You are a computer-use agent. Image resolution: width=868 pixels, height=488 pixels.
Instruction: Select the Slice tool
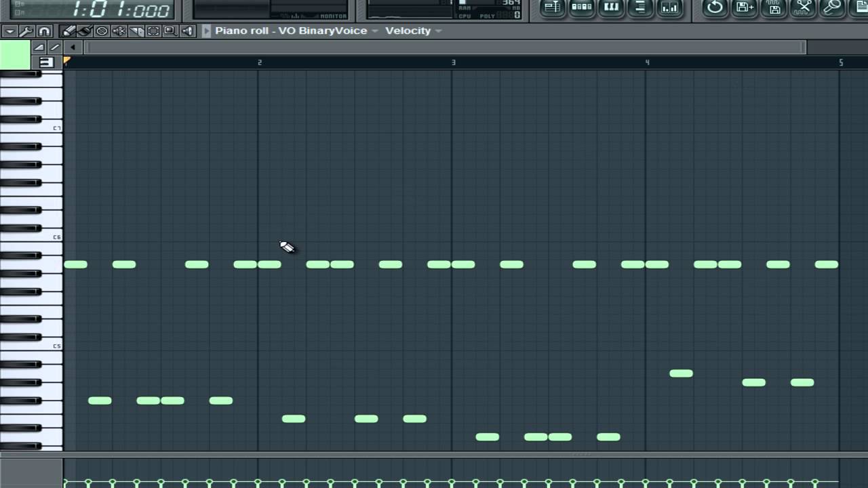(x=136, y=31)
